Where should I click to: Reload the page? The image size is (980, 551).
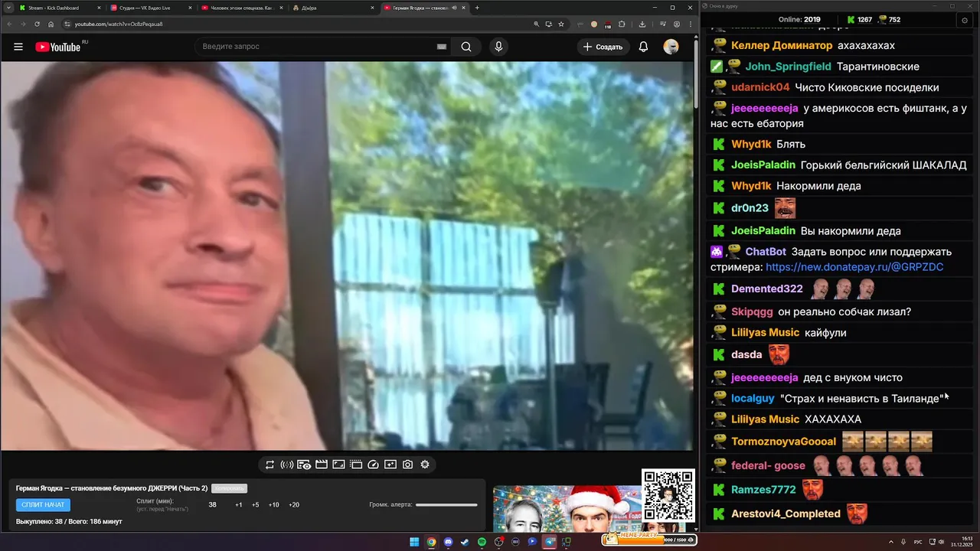[x=37, y=24]
